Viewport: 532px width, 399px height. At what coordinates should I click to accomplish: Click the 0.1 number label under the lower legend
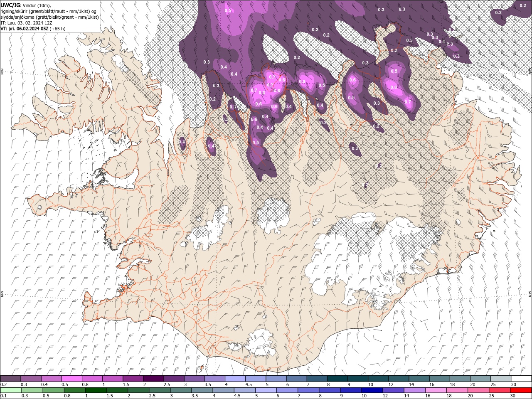[3, 396]
